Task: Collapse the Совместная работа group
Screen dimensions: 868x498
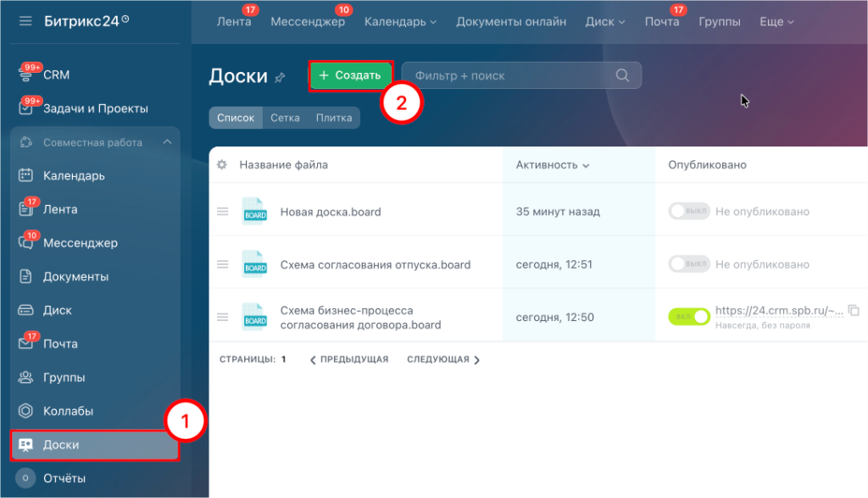Action: (x=165, y=142)
